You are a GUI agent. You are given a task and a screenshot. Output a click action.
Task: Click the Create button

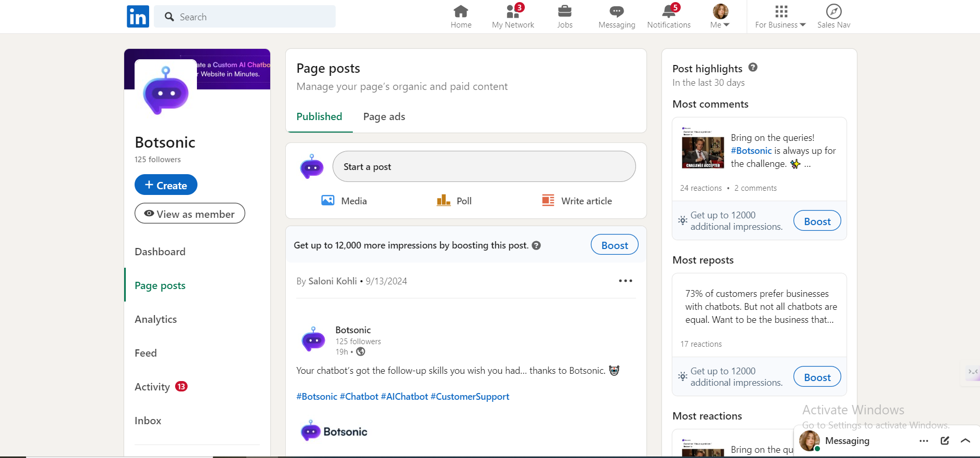166,185
